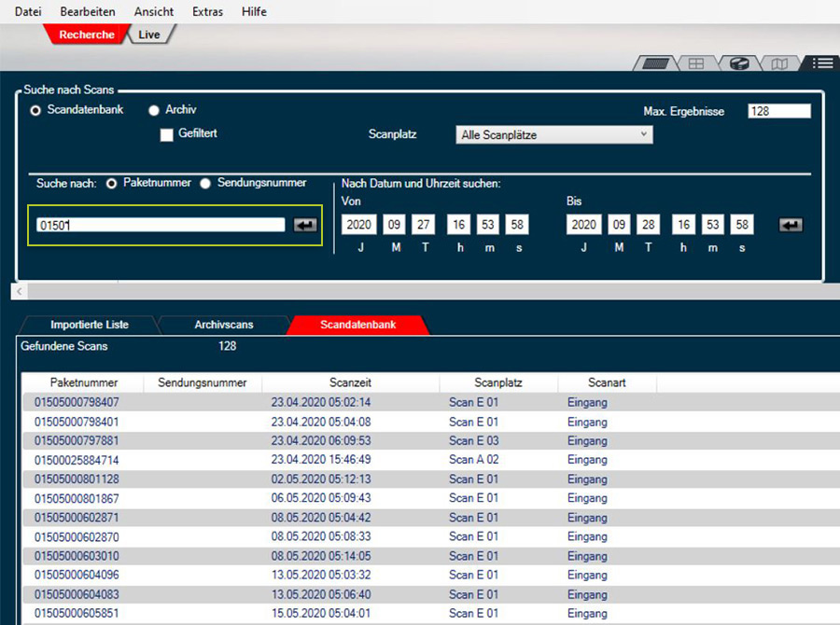840x625 pixels.
Task: Click the Scan A 02 cell
Action: coord(473,460)
